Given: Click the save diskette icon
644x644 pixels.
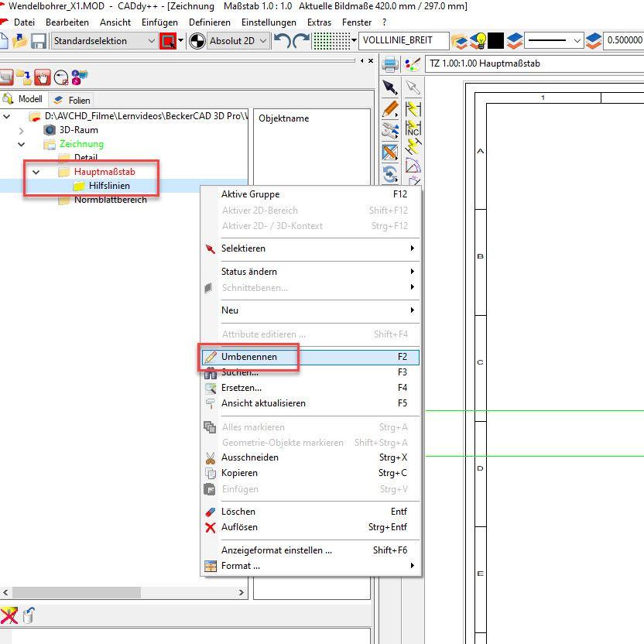Looking at the screenshot, I should pyautogui.click(x=39, y=41).
